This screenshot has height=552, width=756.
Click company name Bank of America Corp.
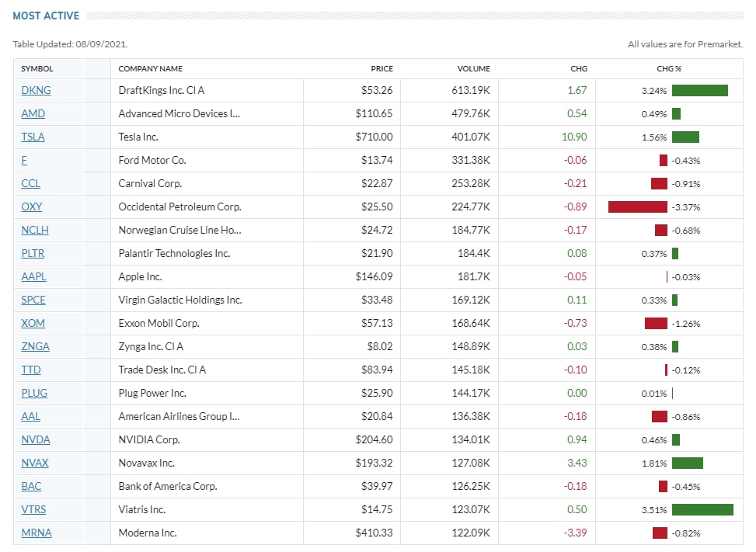point(168,487)
